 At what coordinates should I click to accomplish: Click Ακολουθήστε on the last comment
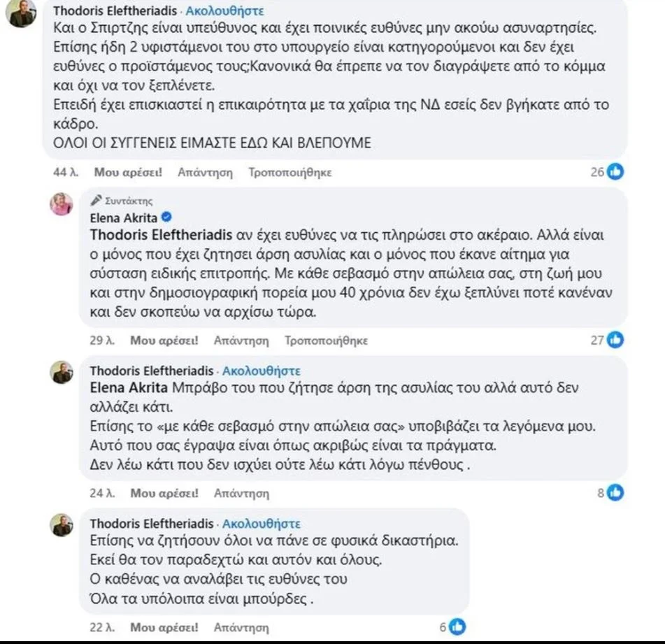pyautogui.click(x=261, y=523)
